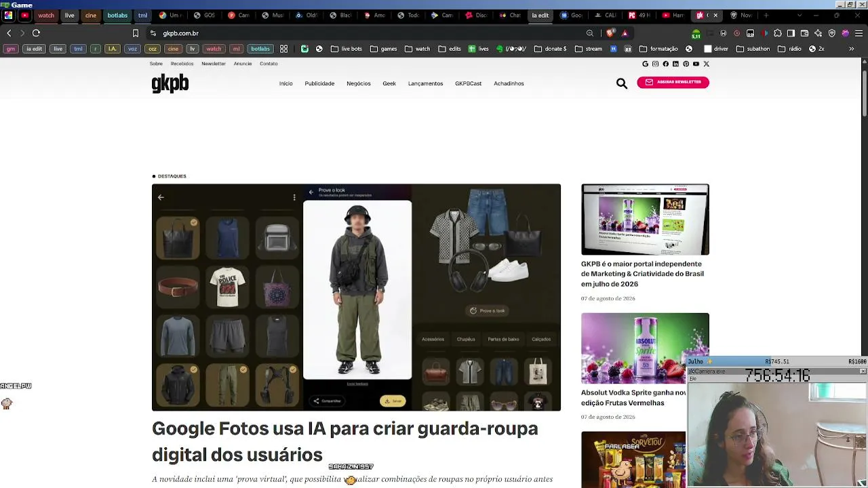Switch to the 'watch' tab group

click(46, 15)
